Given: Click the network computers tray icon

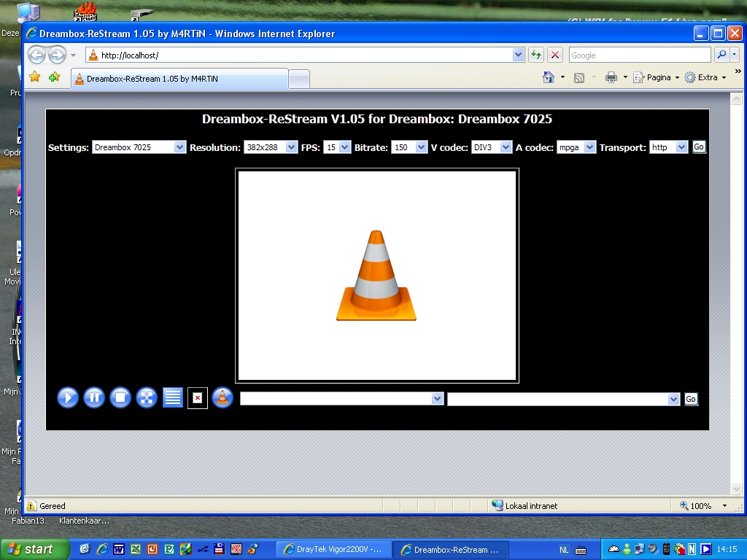Looking at the screenshot, I should point(640,549).
